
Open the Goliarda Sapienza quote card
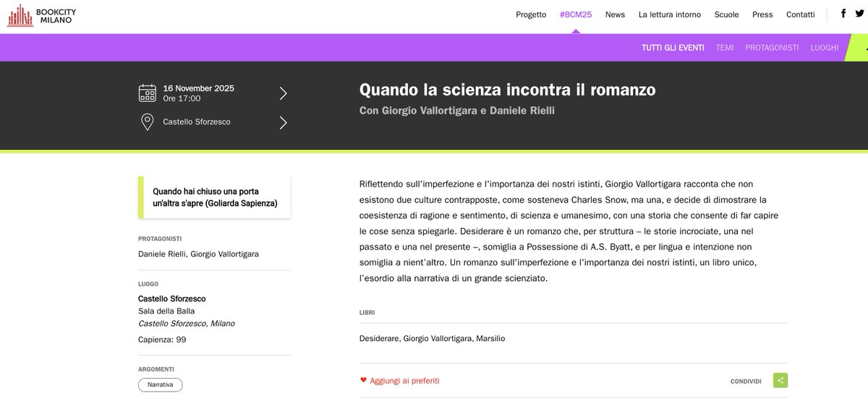pos(214,198)
